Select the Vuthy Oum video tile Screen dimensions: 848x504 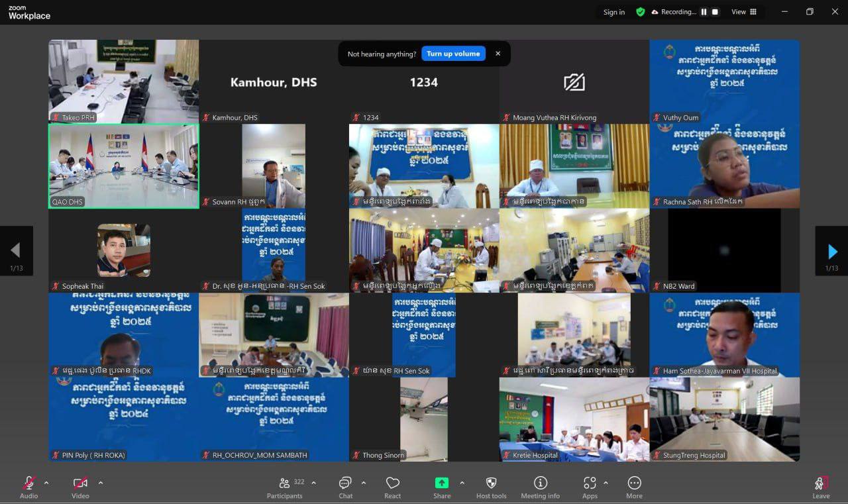725,81
